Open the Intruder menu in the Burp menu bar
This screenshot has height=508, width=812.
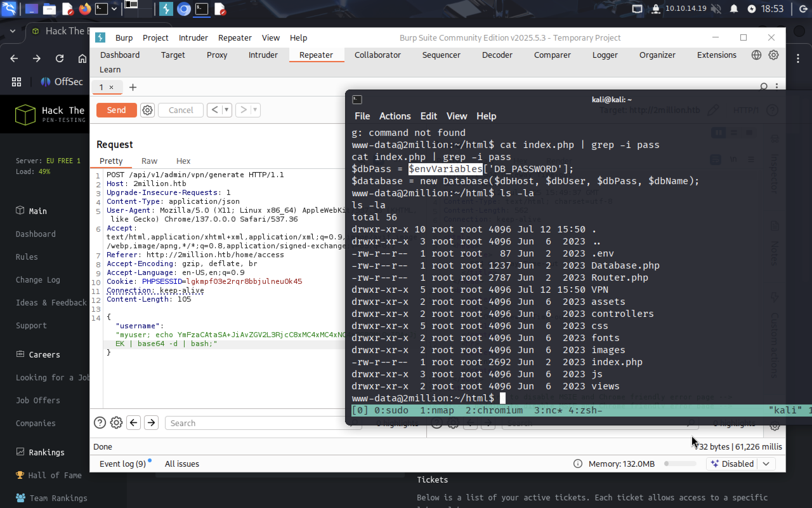click(193, 38)
